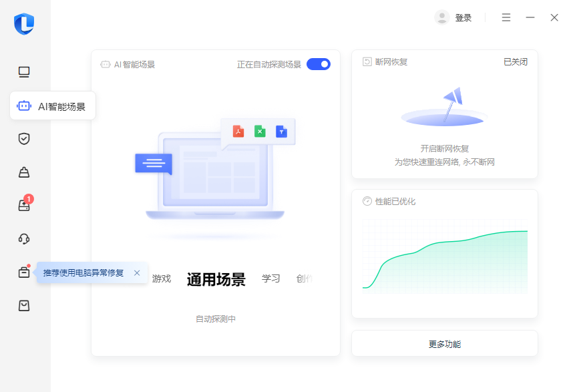Open the computer overview sidebar icon

pos(24,72)
